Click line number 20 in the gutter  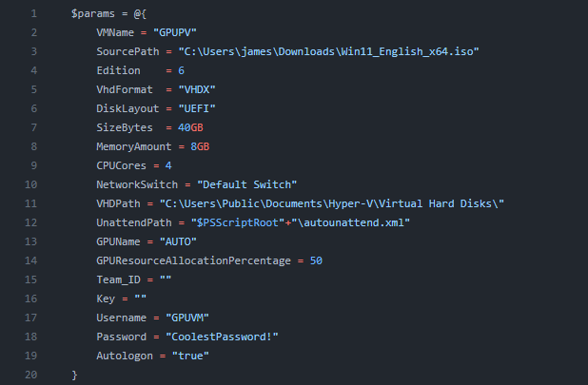pos(30,375)
